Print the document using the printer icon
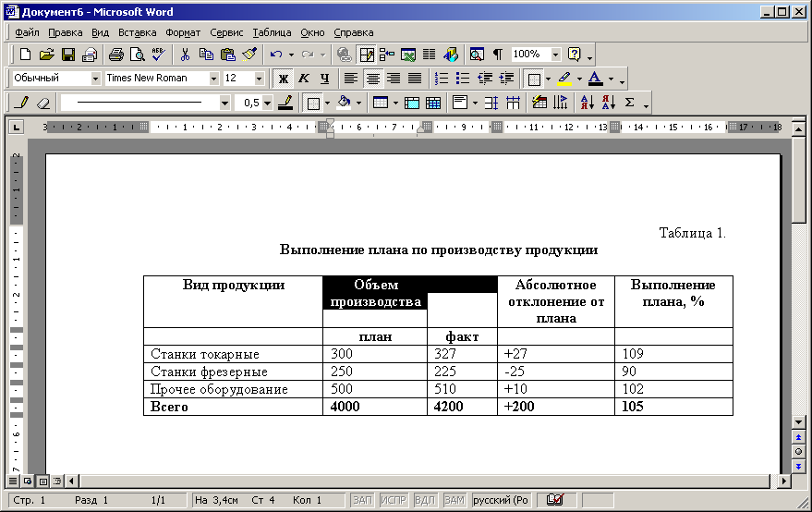Screen dimensions: 812x512 point(116,55)
